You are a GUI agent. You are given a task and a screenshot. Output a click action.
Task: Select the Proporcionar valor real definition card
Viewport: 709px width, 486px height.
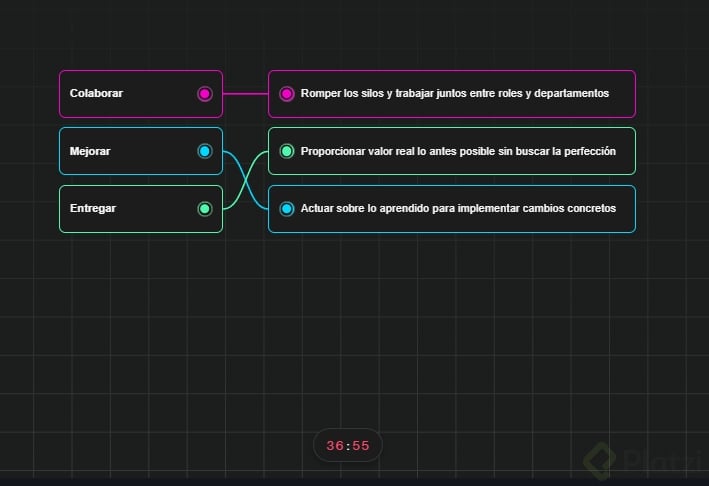click(x=452, y=151)
